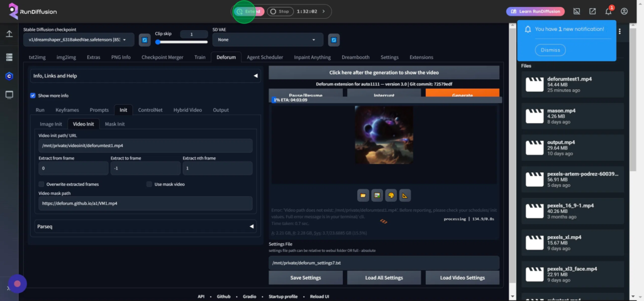This screenshot has height=301, width=644.
Task: Open the SD VAE dropdown
Action: tap(268, 40)
